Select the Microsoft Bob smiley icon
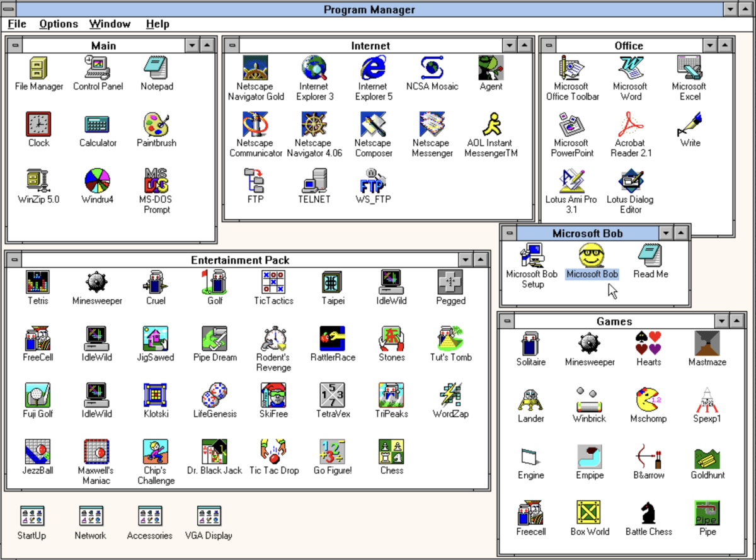756x560 pixels. [592, 256]
